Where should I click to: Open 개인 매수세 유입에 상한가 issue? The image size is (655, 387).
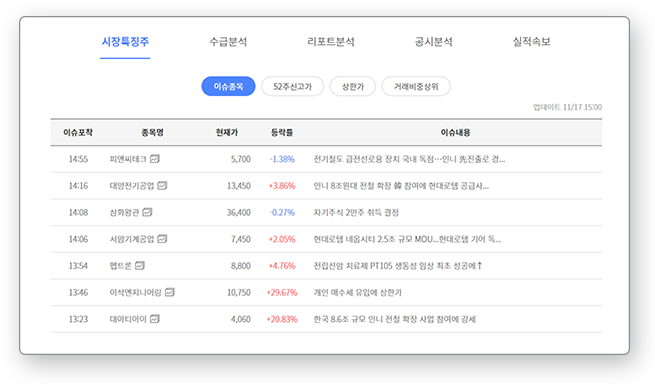[358, 293]
